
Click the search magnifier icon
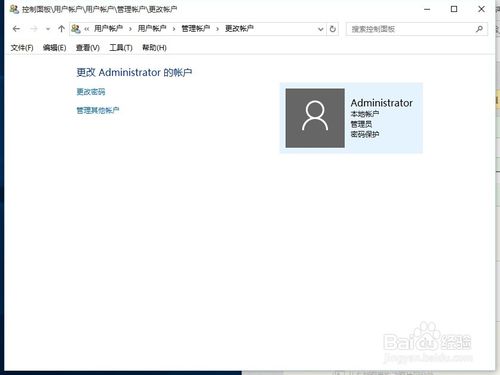[x=479, y=29]
